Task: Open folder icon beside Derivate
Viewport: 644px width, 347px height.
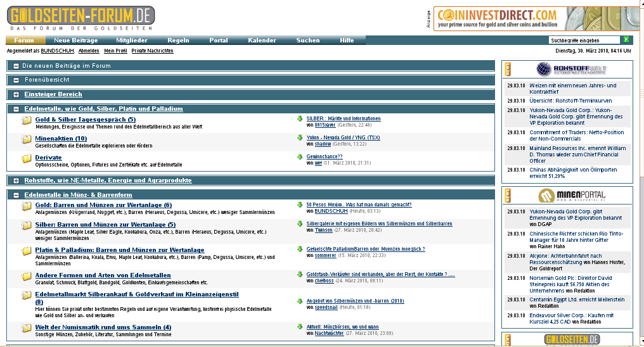Action: (x=26, y=158)
